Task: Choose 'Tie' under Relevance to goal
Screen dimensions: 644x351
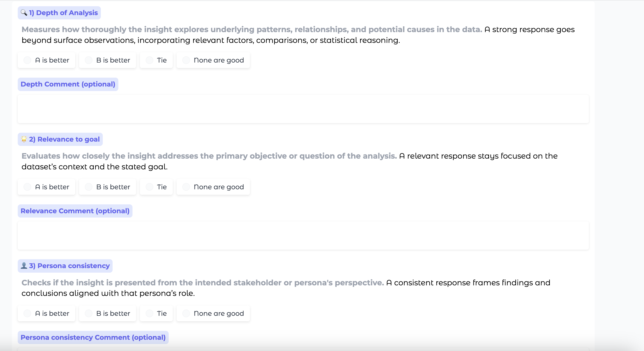Action: point(149,187)
